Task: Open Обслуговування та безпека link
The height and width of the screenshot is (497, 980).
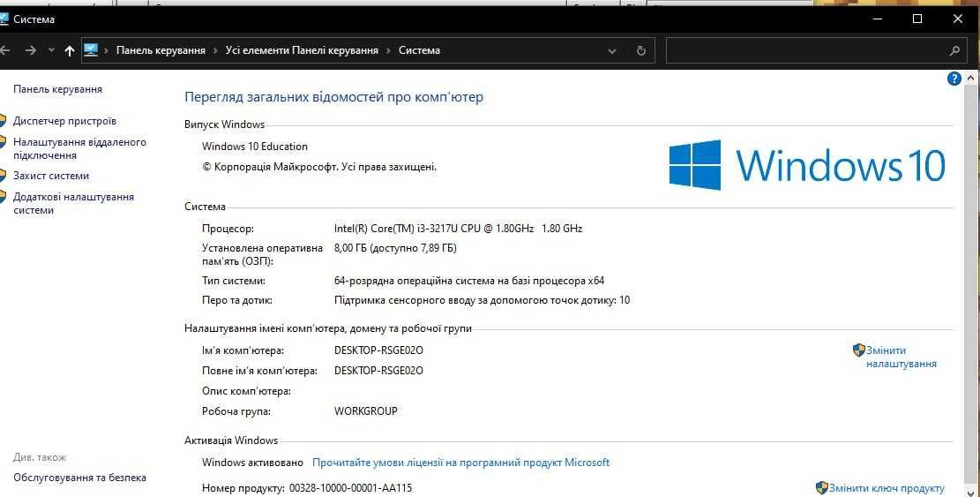Action: tap(79, 478)
